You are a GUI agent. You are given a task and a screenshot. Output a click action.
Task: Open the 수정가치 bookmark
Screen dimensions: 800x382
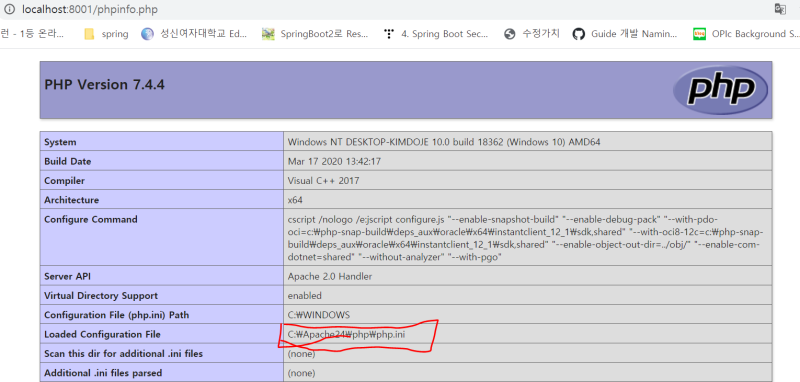tap(532, 34)
